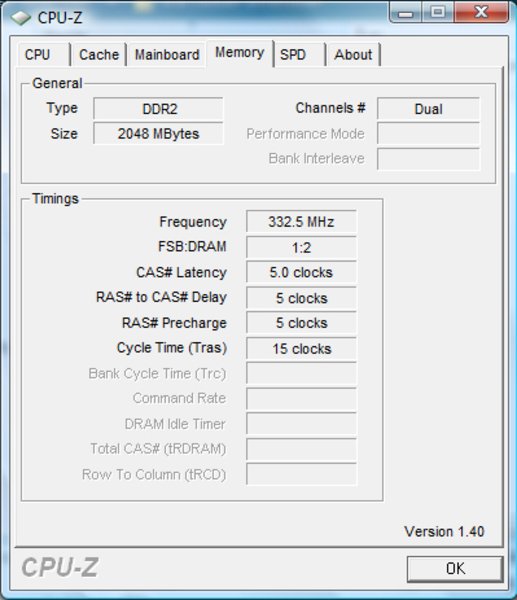Image resolution: width=517 pixels, height=600 pixels.
Task: Click the Cycle Time (Tras) value field
Action: [301, 349]
